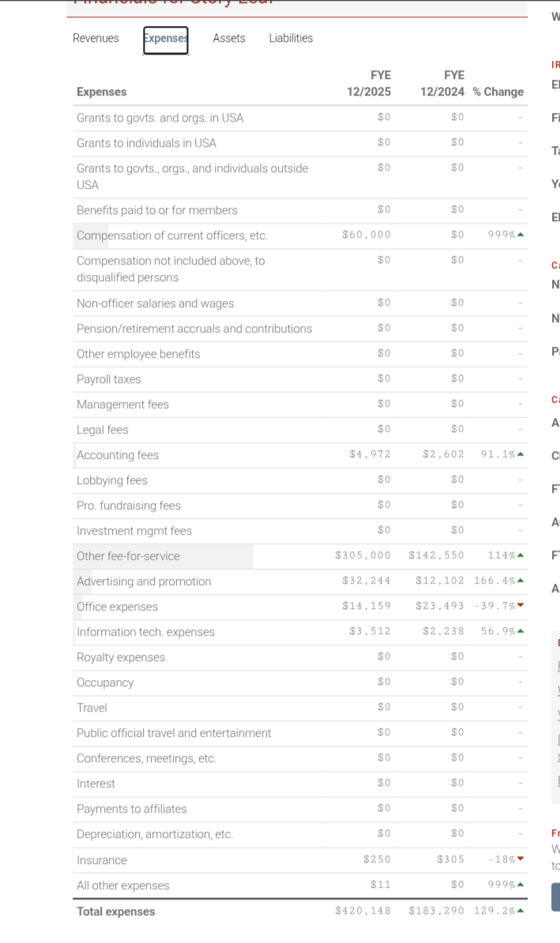Click the up arrow for All other expenses
560x943 pixels.
(521, 884)
